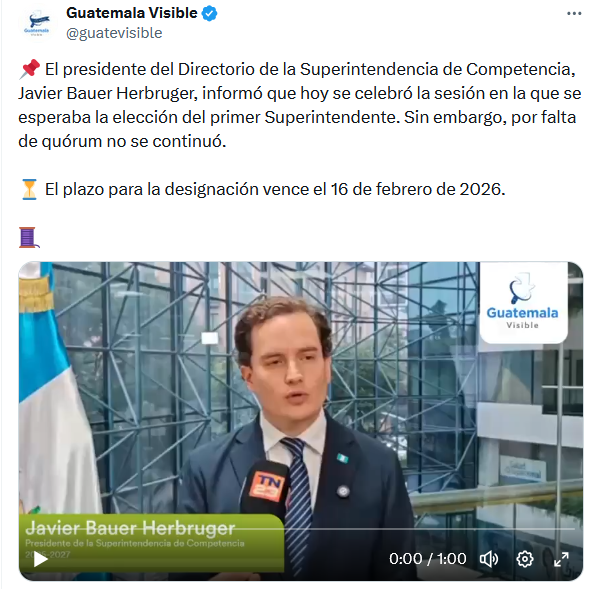This screenshot has height=589, width=592.
Task: Open the Guatemala Visible account name
Action: 131,13
